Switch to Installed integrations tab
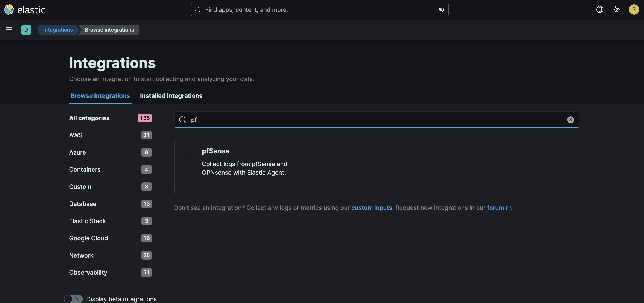Image resolution: width=644 pixels, height=303 pixels. click(x=171, y=96)
